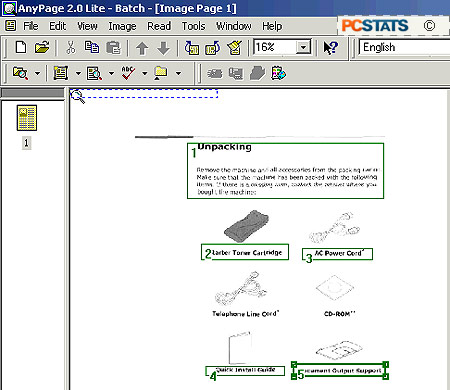Image resolution: width=450 pixels, height=390 pixels.
Task: Open the Help menu
Action: 272,26
